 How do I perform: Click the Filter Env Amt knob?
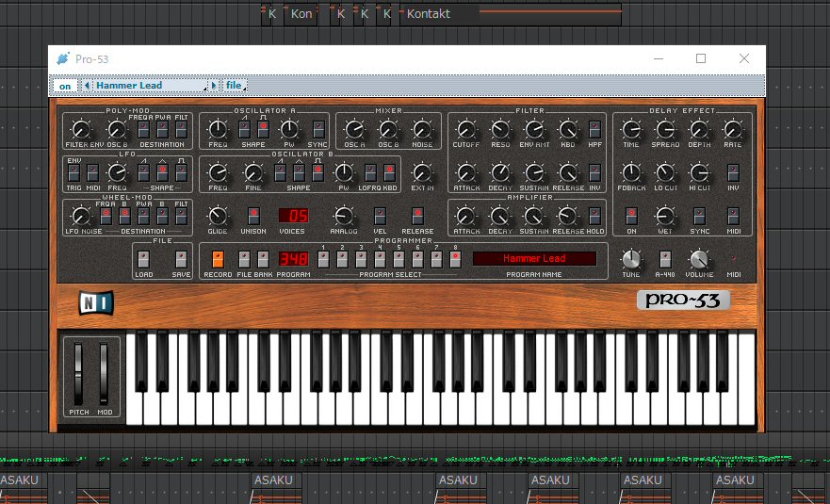click(534, 130)
